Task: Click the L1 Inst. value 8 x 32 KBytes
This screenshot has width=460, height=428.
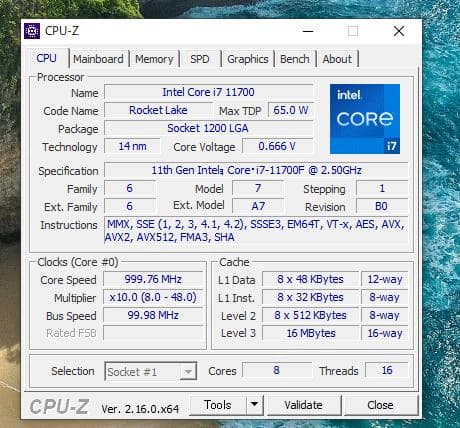Action: click(x=310, y=297)
